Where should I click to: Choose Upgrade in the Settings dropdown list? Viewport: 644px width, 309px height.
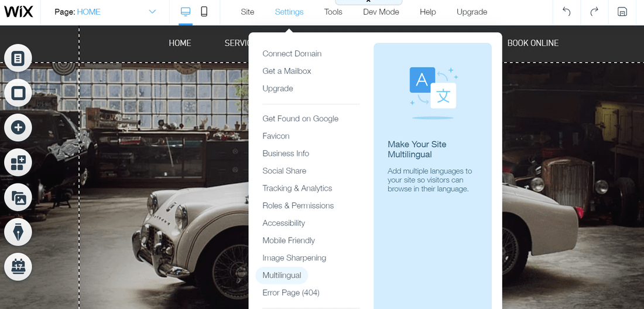[x=278, y=89]
